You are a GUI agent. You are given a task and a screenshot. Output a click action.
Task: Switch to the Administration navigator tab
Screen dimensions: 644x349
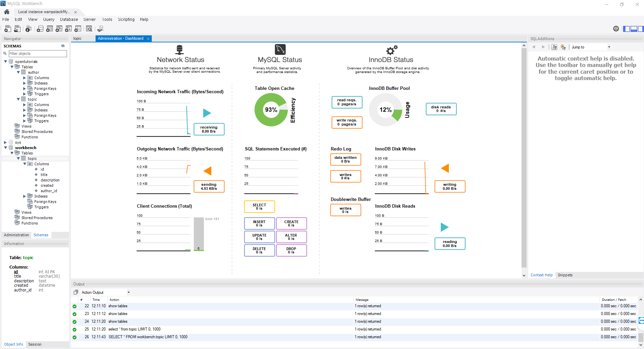16,235
